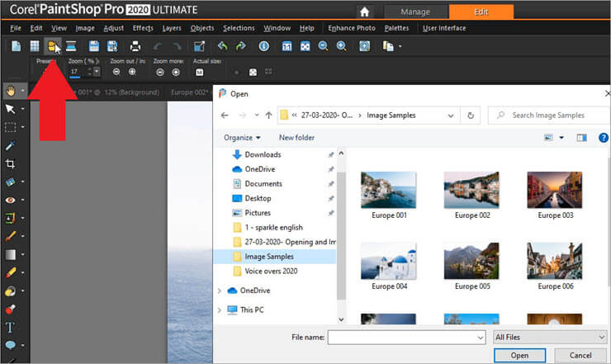Toggle the preview pane in Open dialog

tap(581, 137)
